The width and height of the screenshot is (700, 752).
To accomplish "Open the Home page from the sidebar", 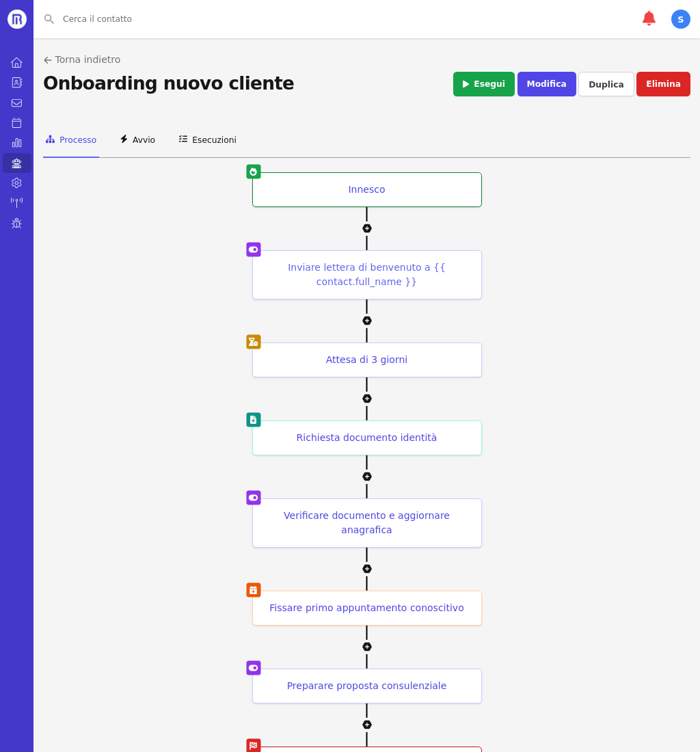I will coord(16,62).
